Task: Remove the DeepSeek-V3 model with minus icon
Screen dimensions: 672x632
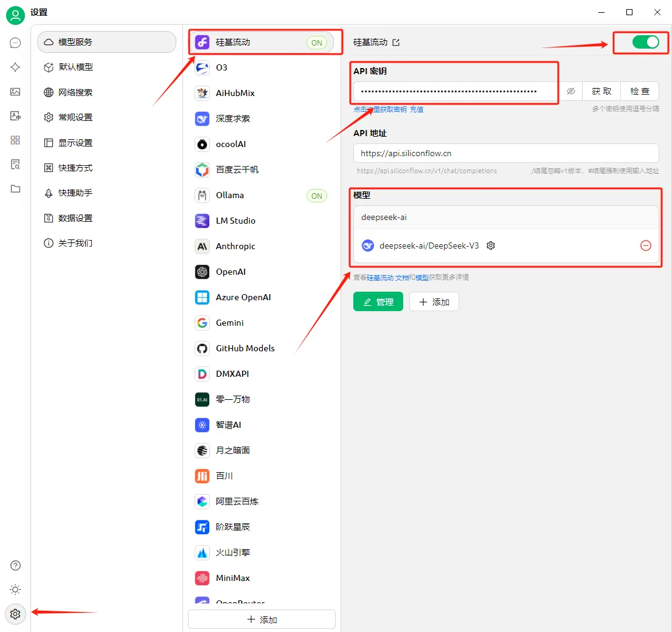Action: coord(645,246)
